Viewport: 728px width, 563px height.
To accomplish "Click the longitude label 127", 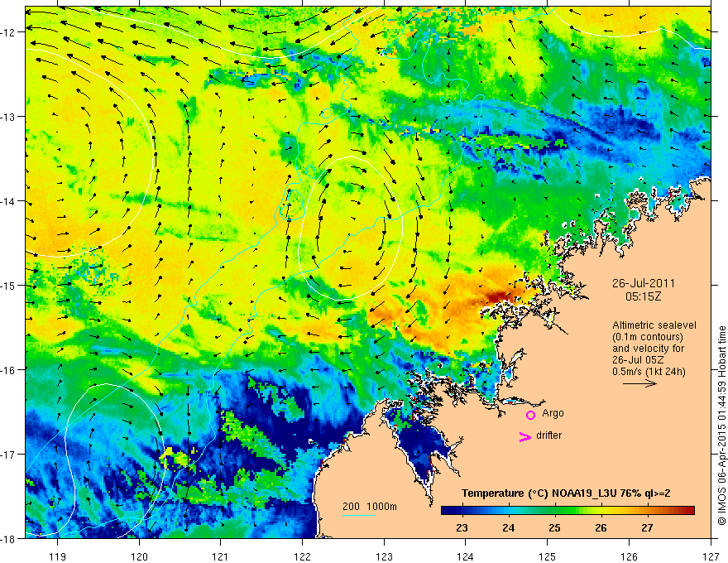I will pyautogui.click(x=711, y=556).
